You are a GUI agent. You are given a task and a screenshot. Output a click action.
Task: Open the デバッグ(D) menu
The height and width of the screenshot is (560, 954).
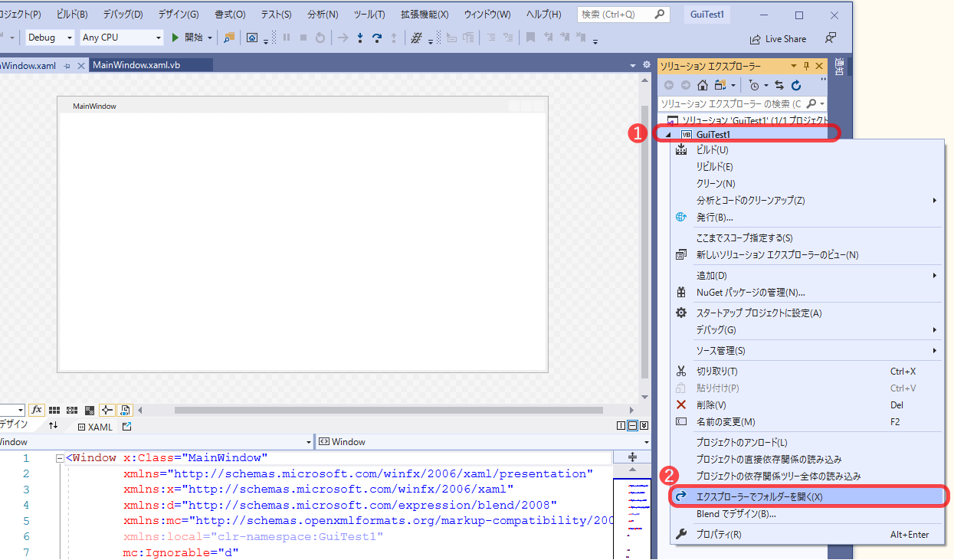120,13
